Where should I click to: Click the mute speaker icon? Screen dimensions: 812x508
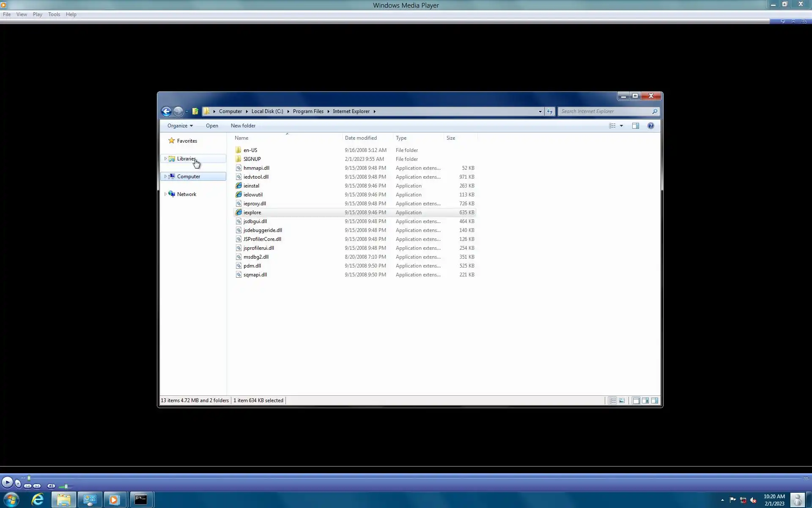click(51, 486)
